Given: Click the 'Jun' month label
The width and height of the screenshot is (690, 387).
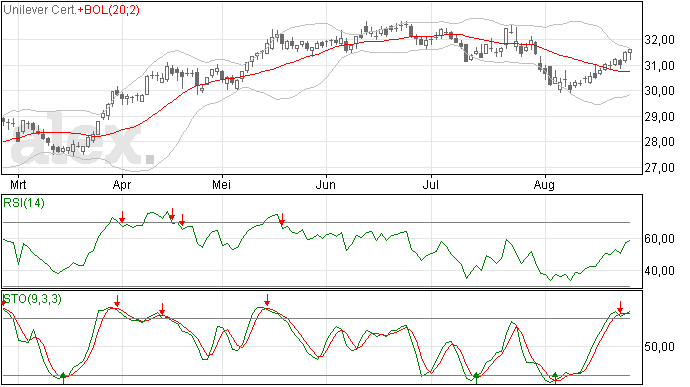Looking at the screenshot, I should pyautogui.click(x=326, y=184).
